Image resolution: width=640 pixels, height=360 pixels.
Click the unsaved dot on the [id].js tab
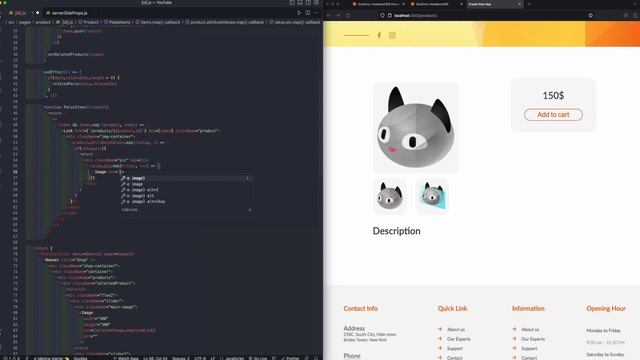38,13
